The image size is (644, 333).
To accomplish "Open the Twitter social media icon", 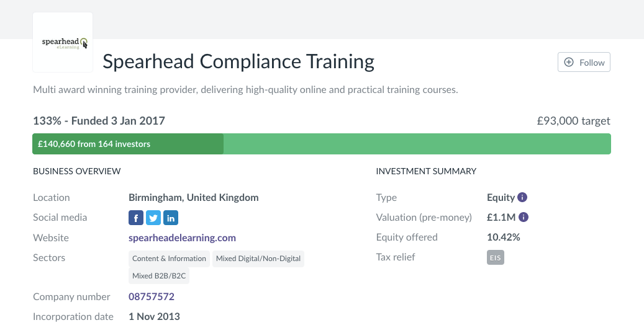I will click(x=153, y=218).
